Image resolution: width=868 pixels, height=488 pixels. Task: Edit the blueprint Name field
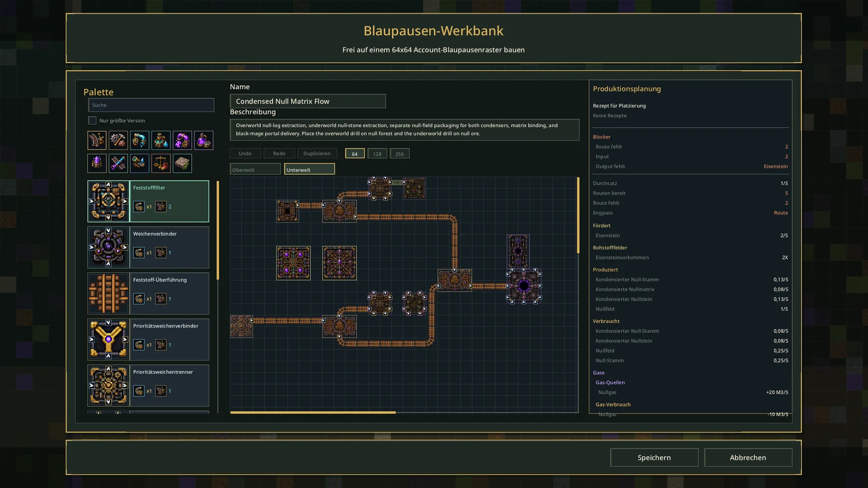308,101
